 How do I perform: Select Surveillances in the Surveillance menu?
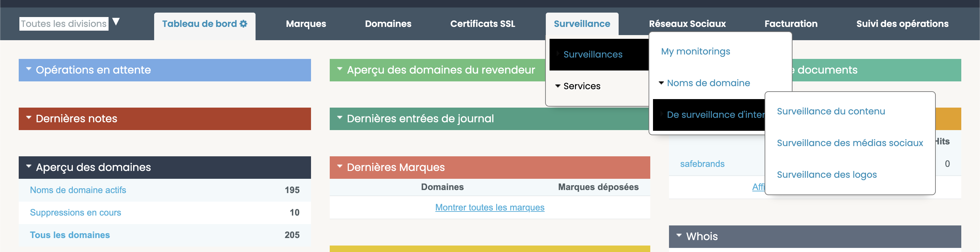click(x=599, y=54)
